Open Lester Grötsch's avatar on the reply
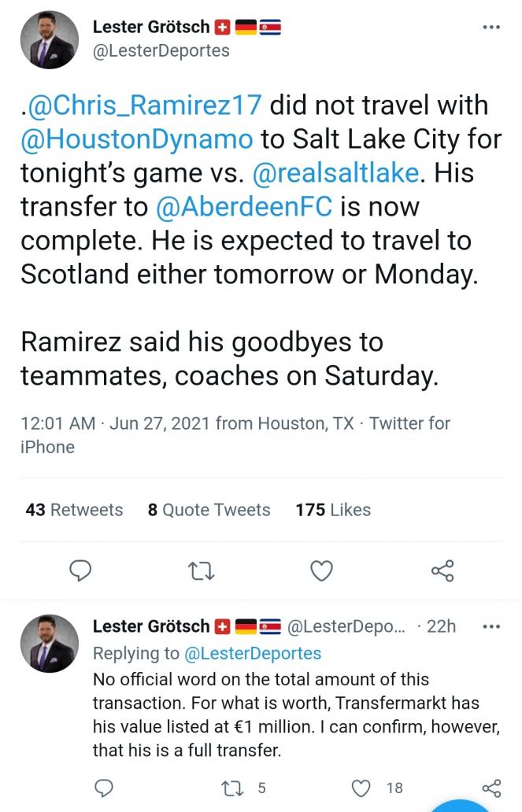The height and width of the screenshot is (812, 522). [x=49, y=644]
